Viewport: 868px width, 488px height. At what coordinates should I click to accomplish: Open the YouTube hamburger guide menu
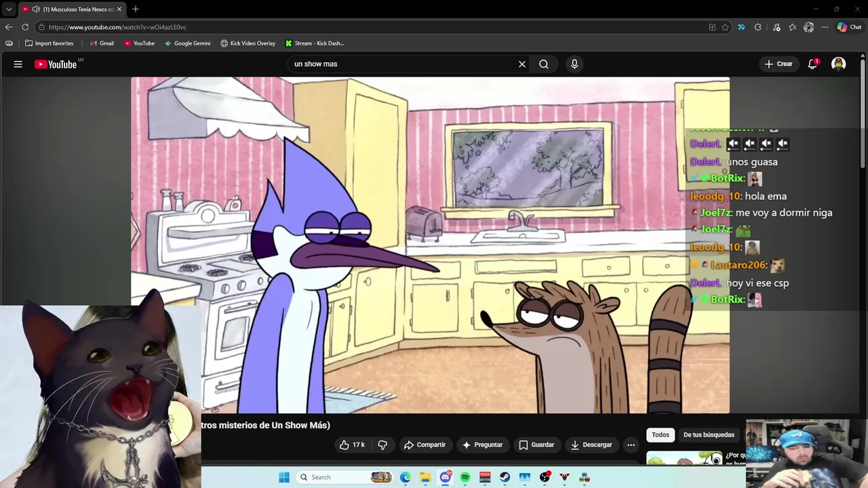click(x=18, y=64)
